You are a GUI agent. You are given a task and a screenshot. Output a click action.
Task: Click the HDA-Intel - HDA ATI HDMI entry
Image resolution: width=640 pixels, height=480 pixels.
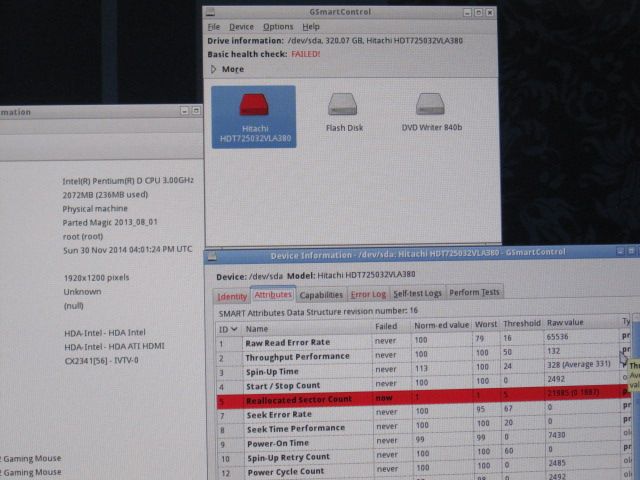pos(114,347)
